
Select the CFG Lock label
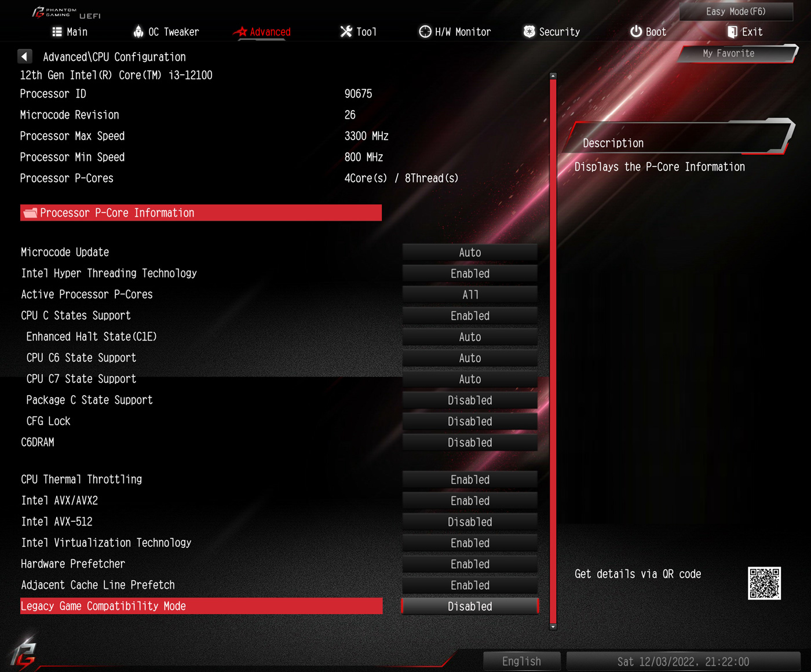pos(48,421)
